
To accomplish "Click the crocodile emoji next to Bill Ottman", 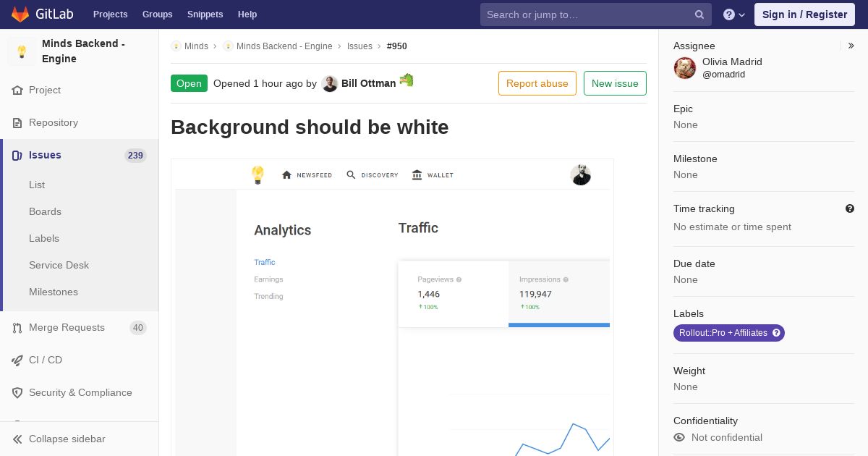I will tap(407, 80).
